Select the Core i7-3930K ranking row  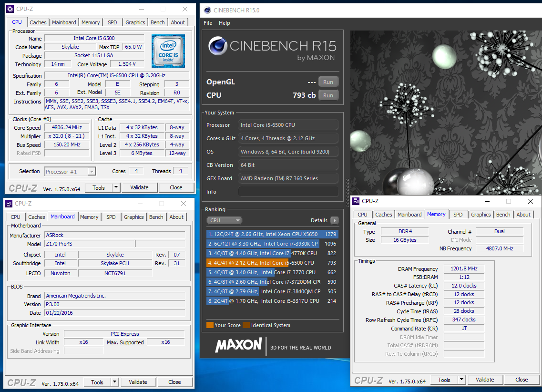click(272, 244)
